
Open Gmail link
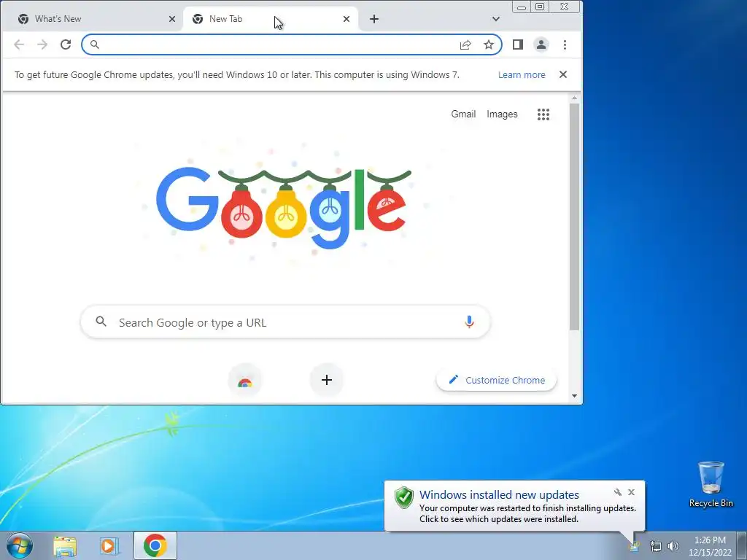(x=463, y=114)
